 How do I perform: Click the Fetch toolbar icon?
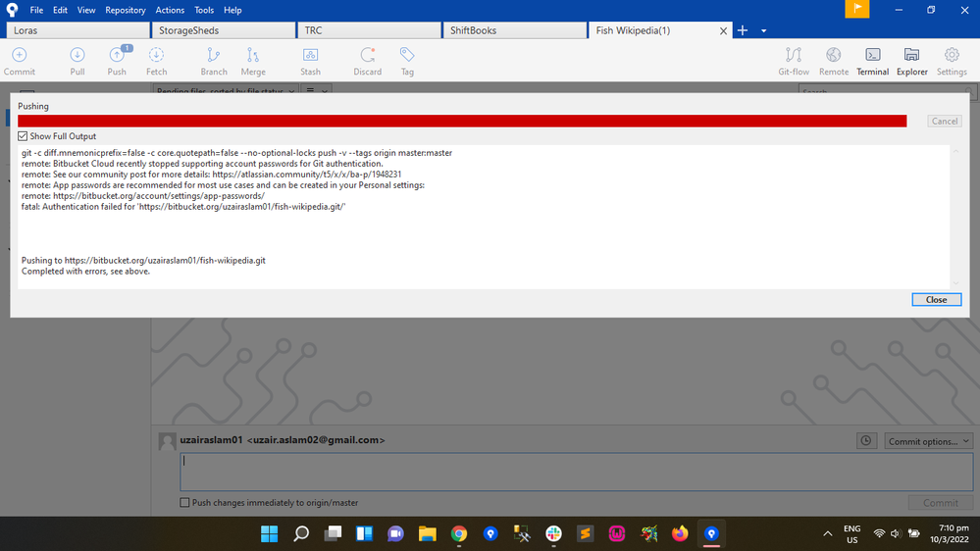(156, 61)
